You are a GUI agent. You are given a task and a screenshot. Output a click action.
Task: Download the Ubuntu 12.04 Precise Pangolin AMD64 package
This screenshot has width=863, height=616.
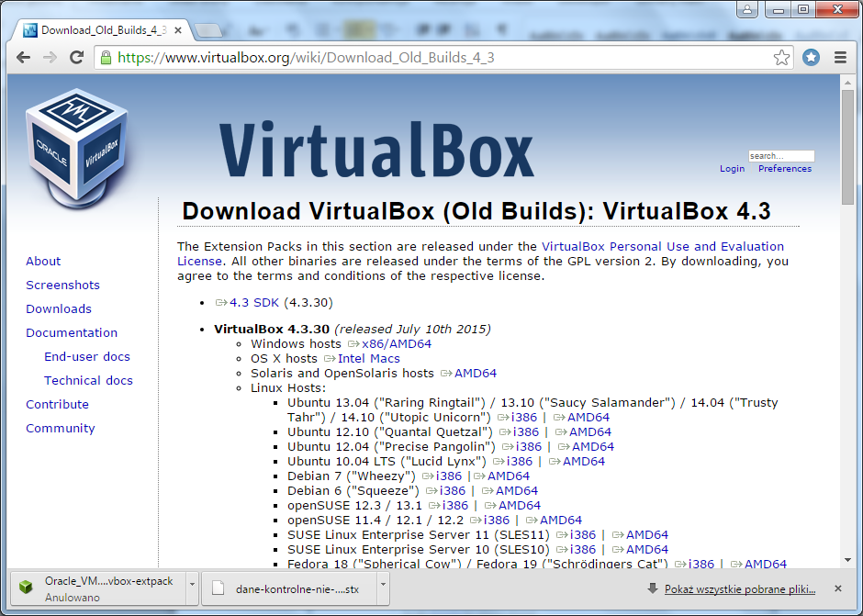593,447
